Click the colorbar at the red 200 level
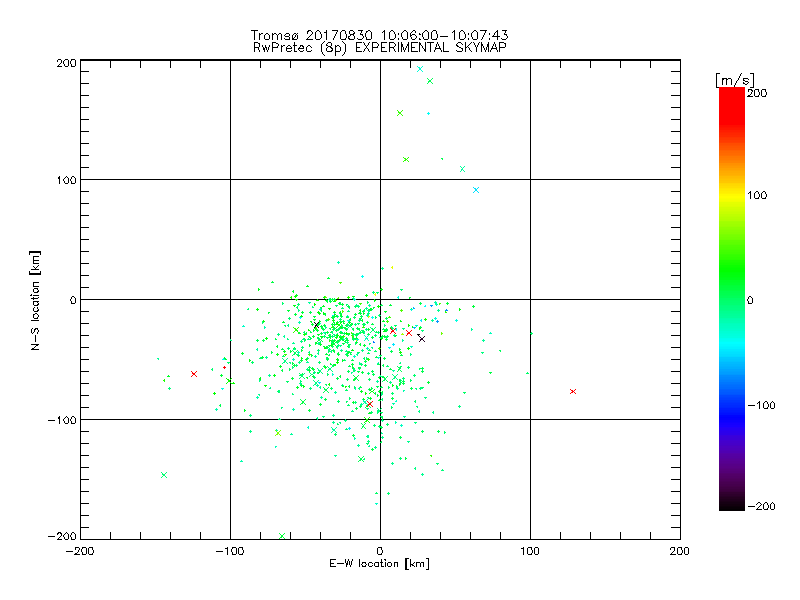 pos(732,93)
